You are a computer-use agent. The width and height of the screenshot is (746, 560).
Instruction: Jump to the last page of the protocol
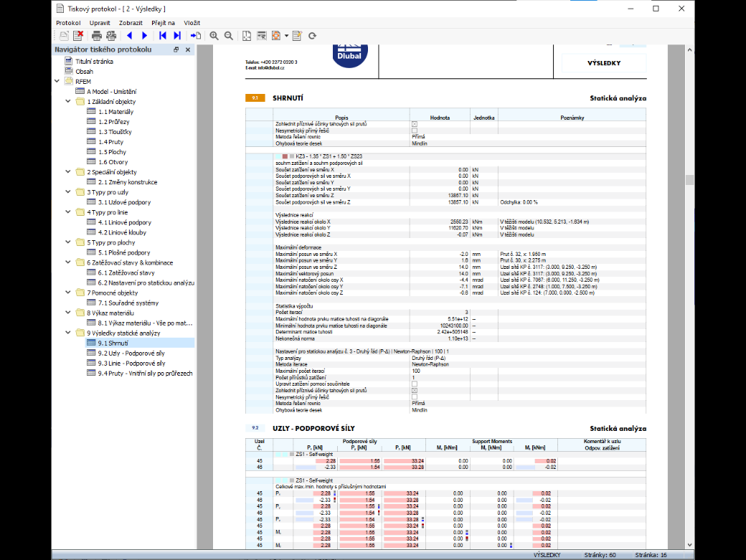pyautogui.click(x=177, y=36)
